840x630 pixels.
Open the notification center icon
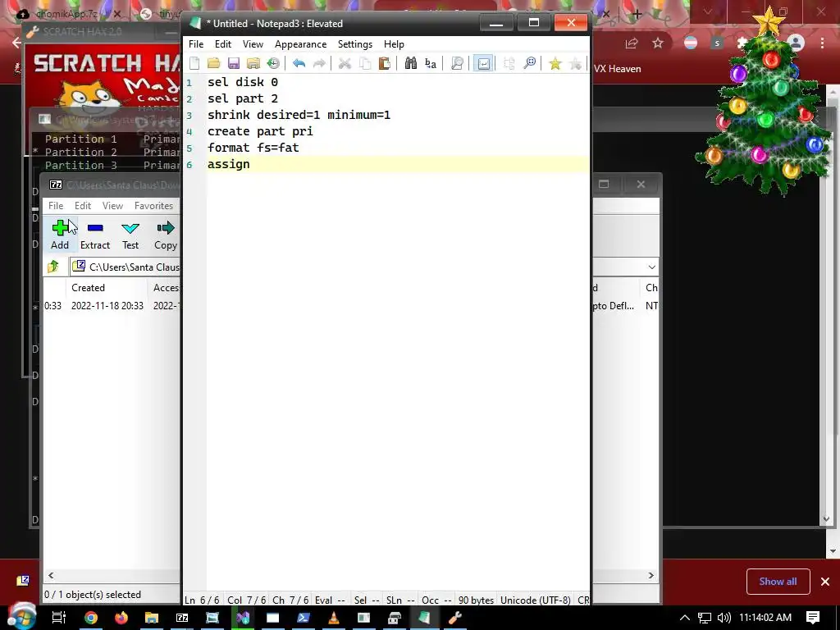coord(813,617)
